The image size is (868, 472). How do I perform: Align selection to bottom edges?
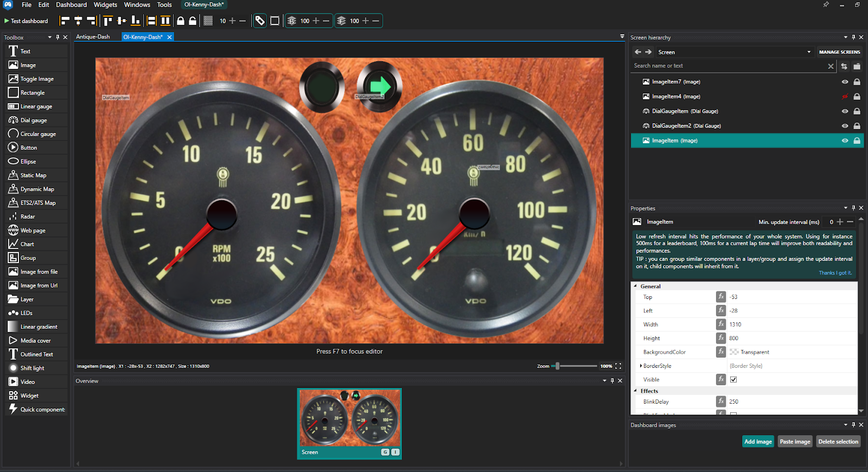click(x=135, y=21)
